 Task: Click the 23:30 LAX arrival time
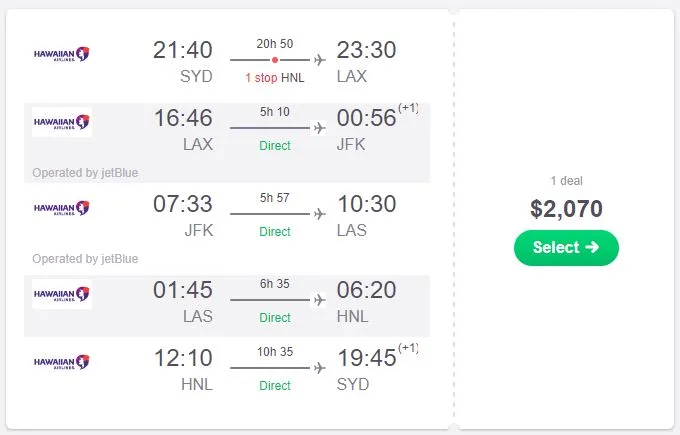(366, 50)
